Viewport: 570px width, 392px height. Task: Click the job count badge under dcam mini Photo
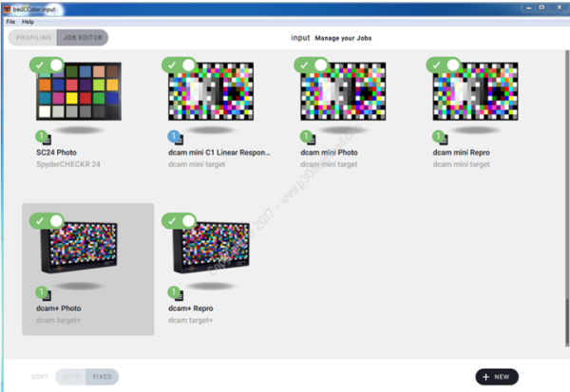point(306,137)
